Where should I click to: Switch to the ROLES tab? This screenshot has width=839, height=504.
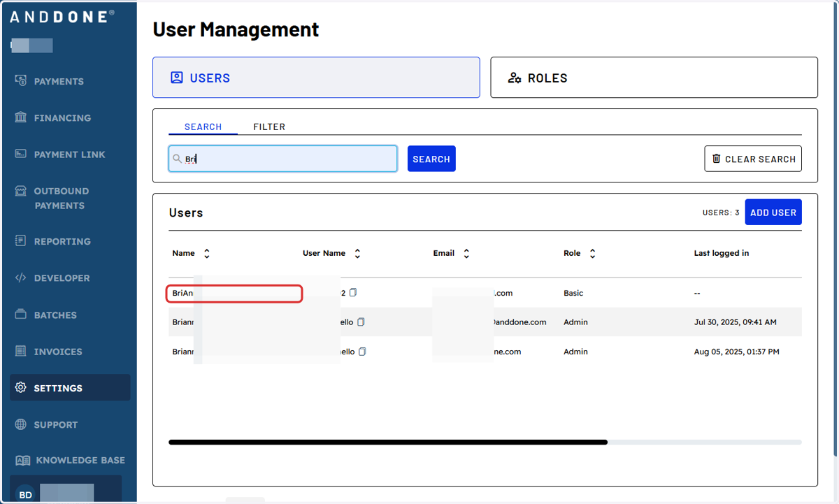(x=654, y=78)
